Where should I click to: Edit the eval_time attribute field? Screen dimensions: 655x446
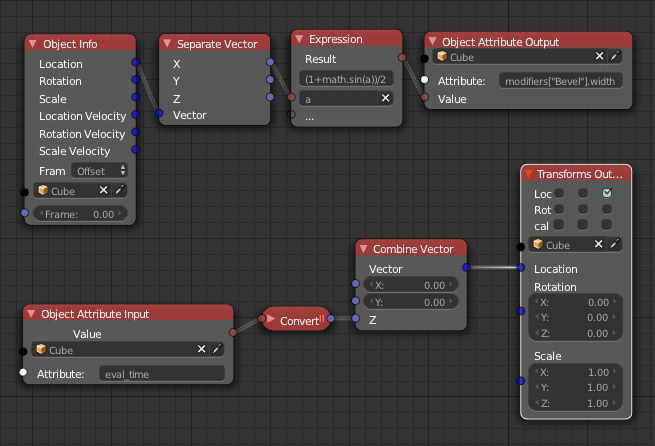[x=162, y=374]
